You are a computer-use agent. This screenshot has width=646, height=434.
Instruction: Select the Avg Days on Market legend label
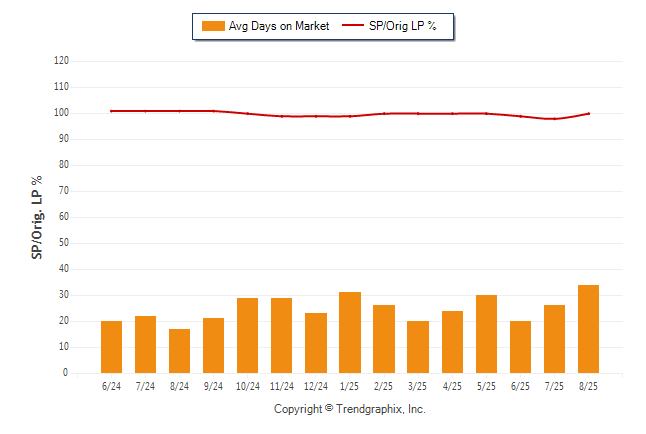279,26
